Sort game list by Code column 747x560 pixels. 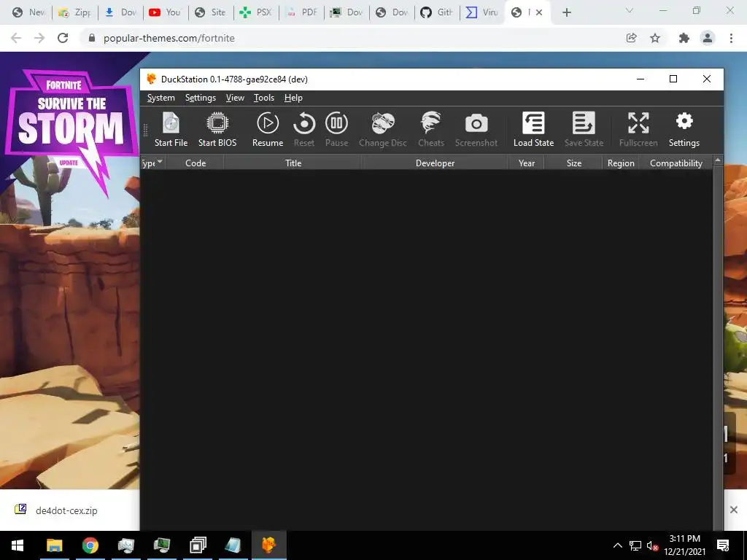(x=196, y=163)
